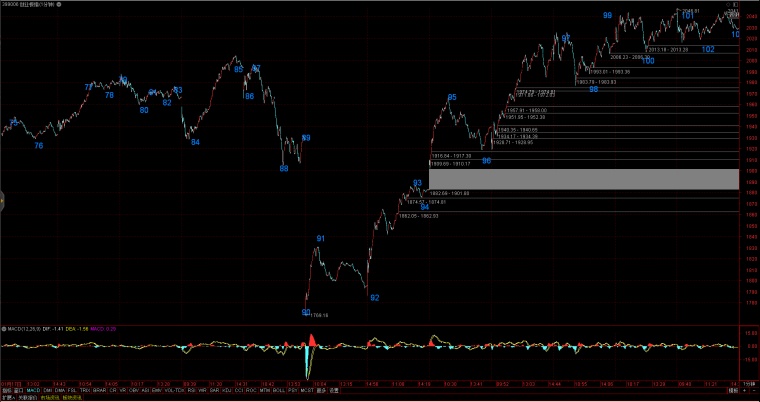This screenshot has width=760, height=402.
Task: Select the MACD indicator tab
Action: pyautogui.click(x=33, y=390)
